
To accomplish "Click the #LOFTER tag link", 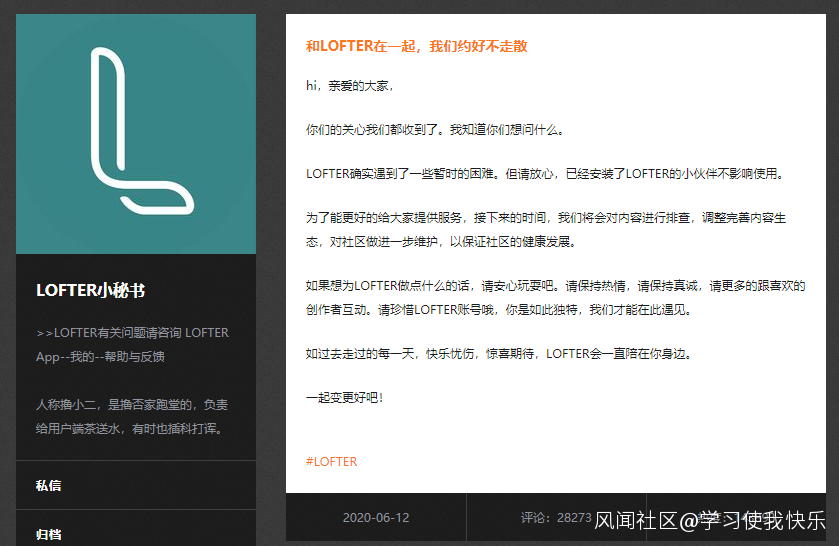I will [331, 461].
